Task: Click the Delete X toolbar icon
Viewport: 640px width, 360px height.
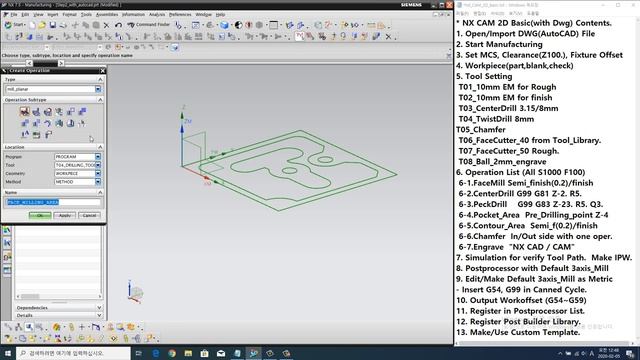Action: (x=106, y=25)
